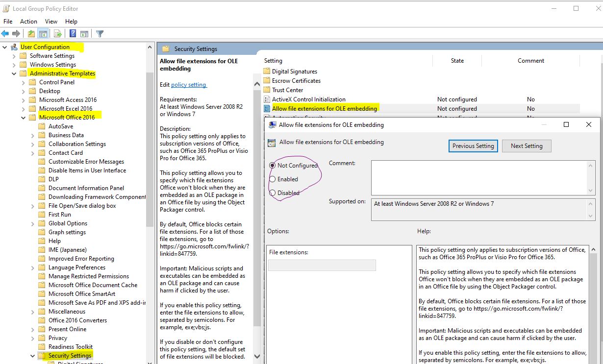Screen dimensions: 603x364
Task: Collapse the Microsoft Office 2016 node
Action: [24, 118]
